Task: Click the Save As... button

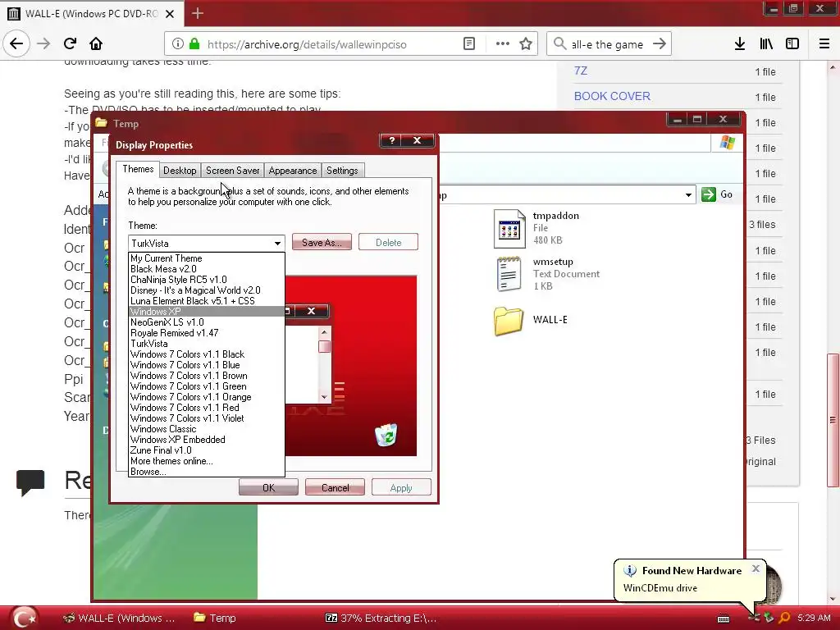Action: point(322,243)
